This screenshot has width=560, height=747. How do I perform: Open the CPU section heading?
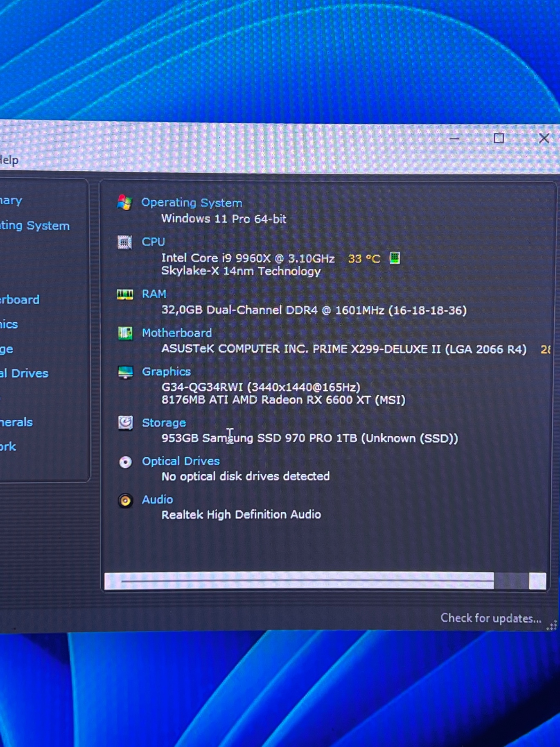coord(154,242)
